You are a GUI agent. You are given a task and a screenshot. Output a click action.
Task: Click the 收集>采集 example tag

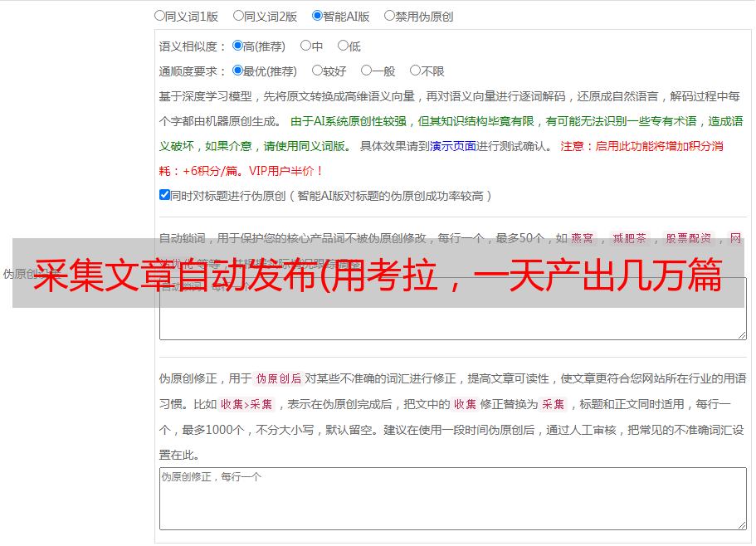(246, 404)
